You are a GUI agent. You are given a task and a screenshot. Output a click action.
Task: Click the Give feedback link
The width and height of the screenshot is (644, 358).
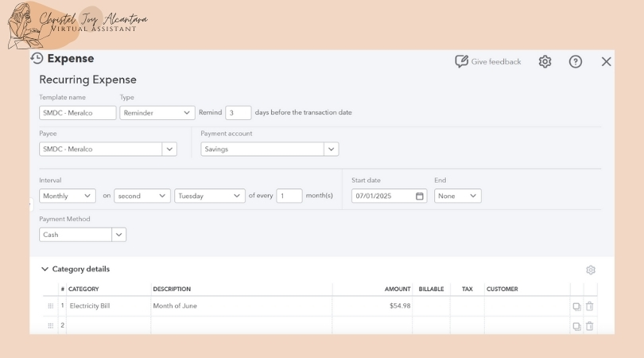[487, 61]
